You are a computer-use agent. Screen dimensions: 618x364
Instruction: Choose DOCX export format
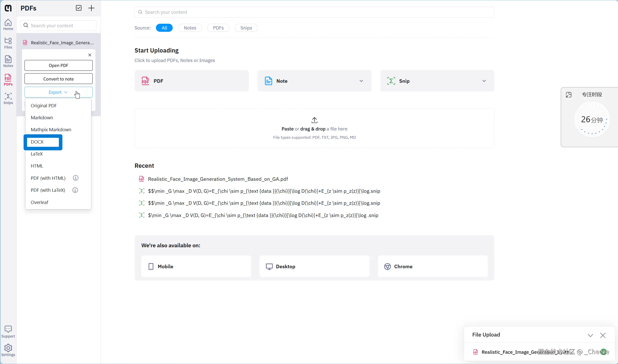click(x=37, y=142)
